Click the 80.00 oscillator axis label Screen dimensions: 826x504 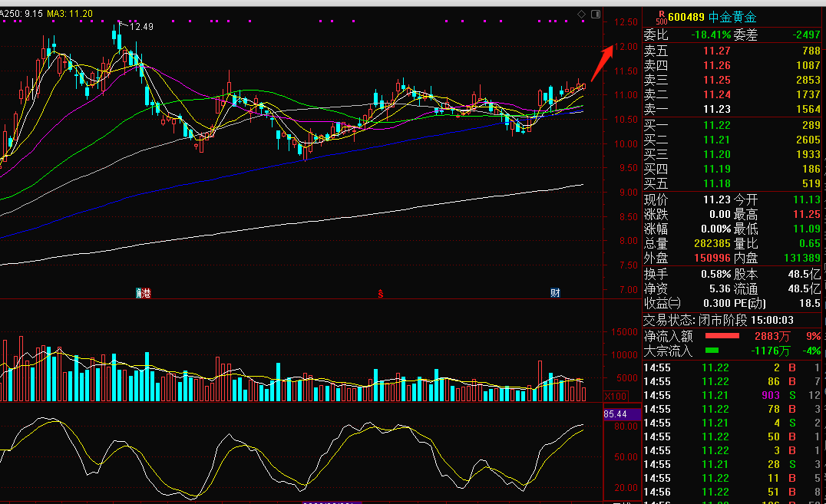coord(626,427)
